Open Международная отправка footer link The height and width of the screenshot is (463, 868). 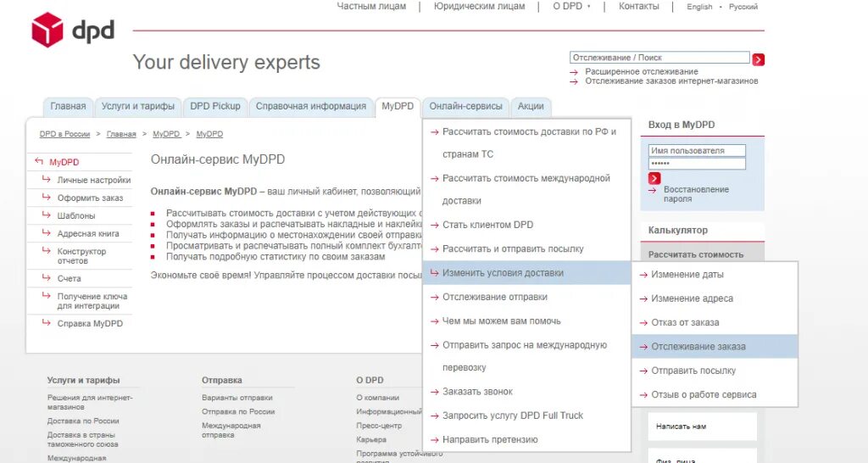click(x=231, y=430)
